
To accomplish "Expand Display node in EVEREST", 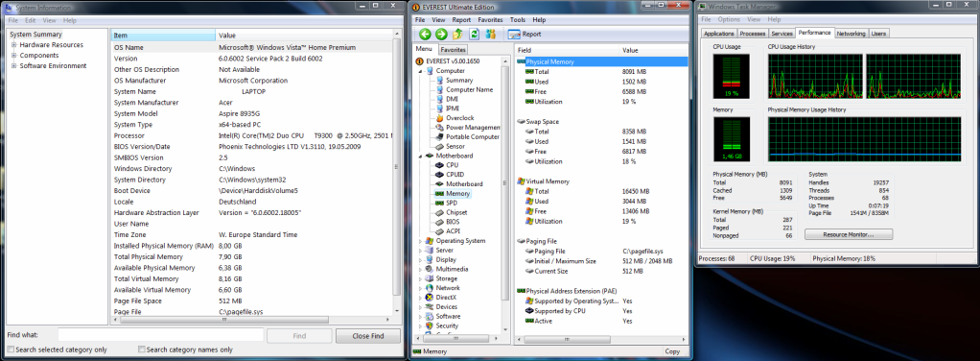I will [x=420, y=259].
